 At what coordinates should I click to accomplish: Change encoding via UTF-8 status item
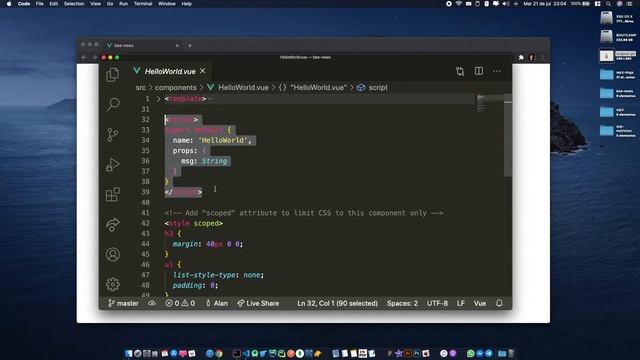[437, 303]
